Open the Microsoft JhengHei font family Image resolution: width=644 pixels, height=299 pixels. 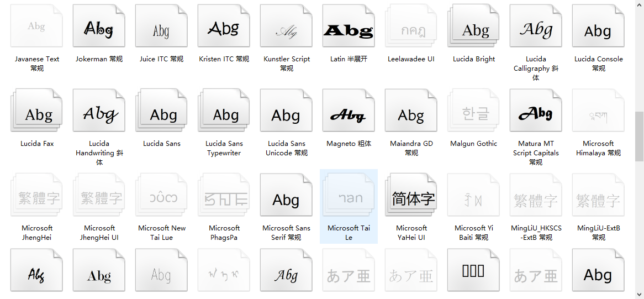point(37,195)
